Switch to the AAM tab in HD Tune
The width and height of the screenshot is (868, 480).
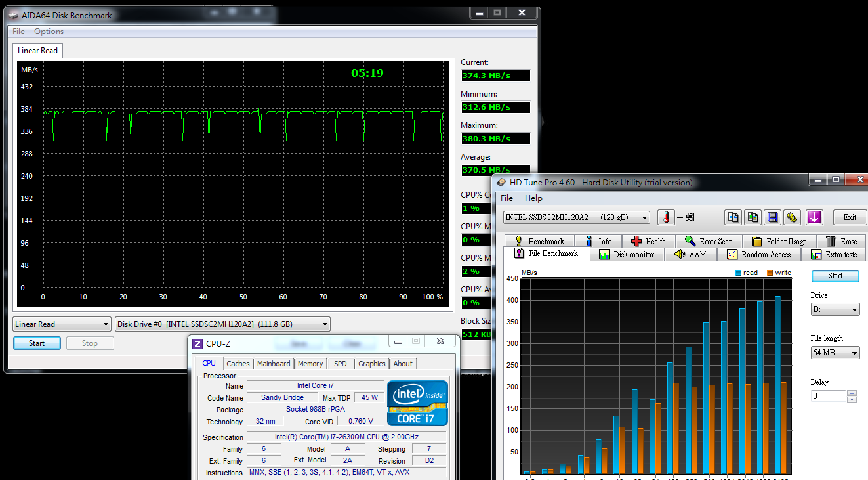[690, 255]
